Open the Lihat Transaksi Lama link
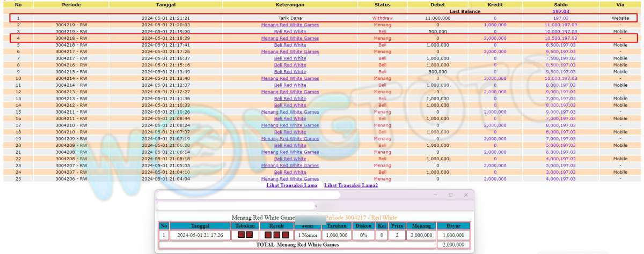This screenshot has width=644, height=254. tap(292, 185)
